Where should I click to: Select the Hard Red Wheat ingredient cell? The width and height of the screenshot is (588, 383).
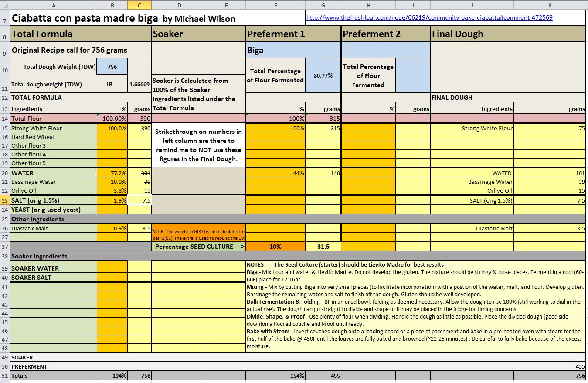(53, 137)
